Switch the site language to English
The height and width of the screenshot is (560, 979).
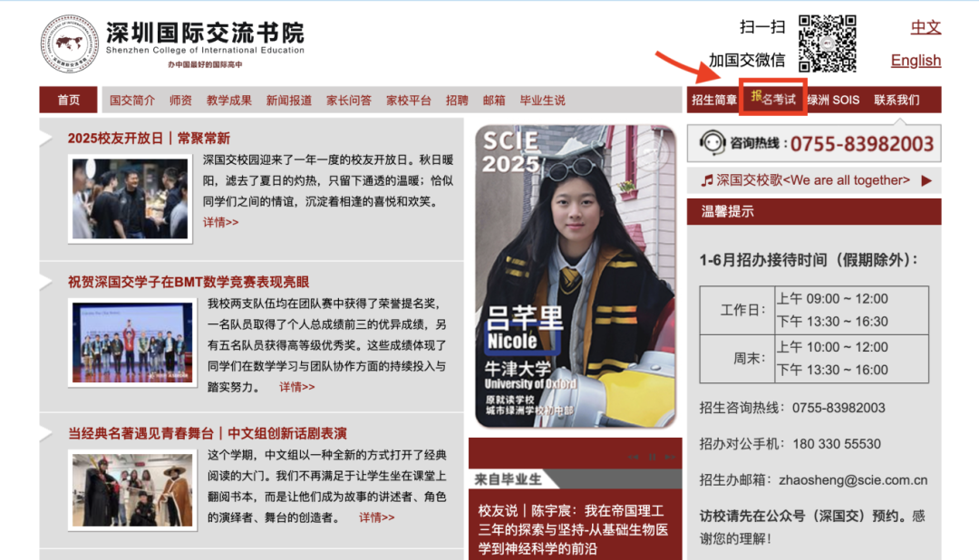coord(916,60)
